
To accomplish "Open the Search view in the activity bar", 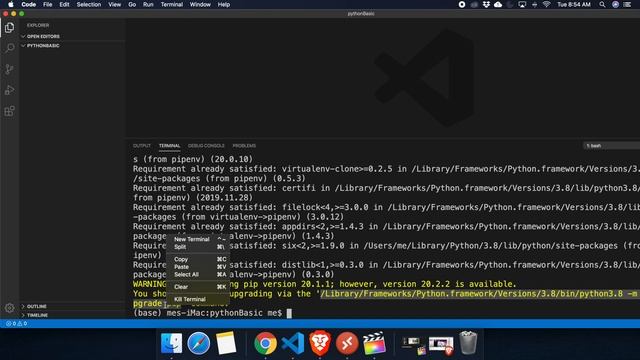I will point(9,48).
